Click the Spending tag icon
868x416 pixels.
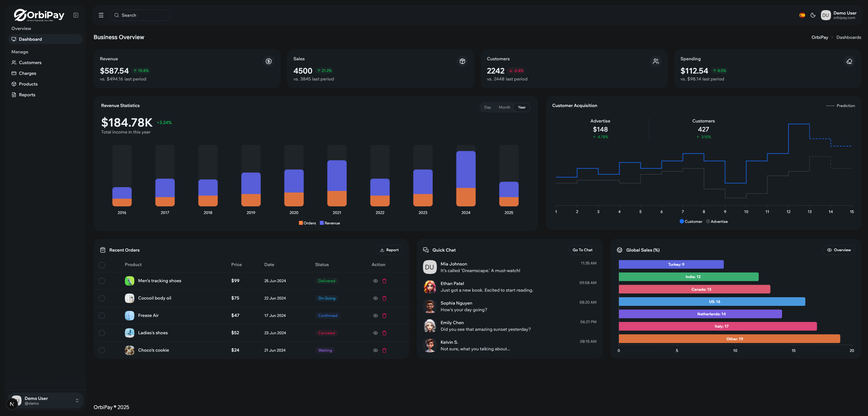(849, 61)
